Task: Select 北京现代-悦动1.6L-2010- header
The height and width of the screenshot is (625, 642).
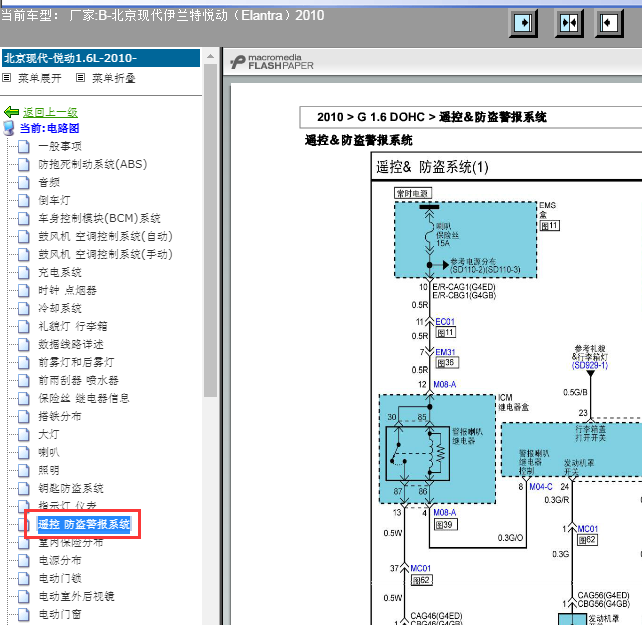Action: 101,58
